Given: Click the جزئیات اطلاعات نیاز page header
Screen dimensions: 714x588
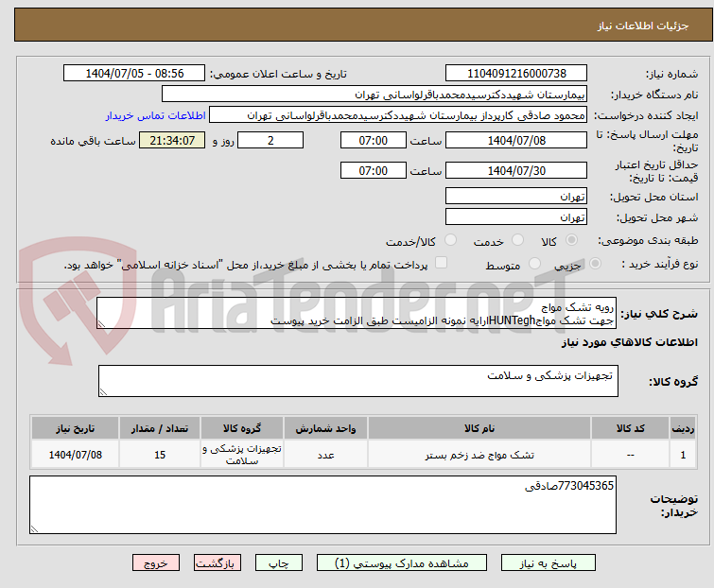Looking at the screenshot, I should pos(642,26).
